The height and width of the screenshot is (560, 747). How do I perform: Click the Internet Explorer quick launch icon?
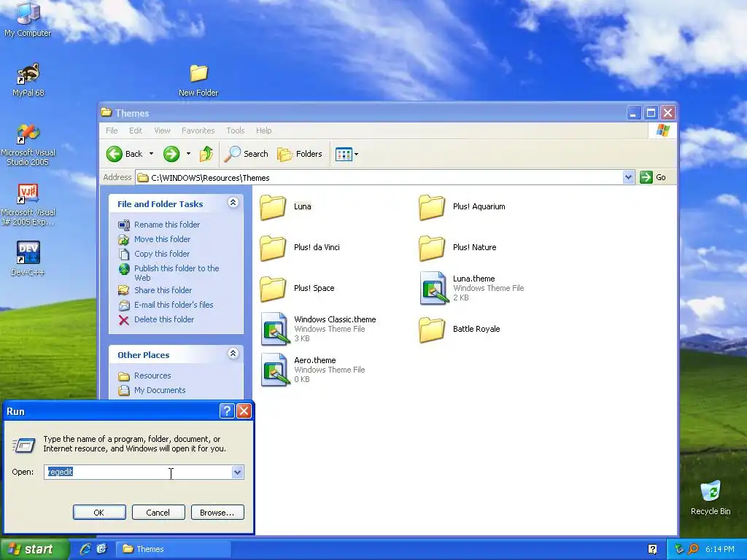(x=85, y=548)
